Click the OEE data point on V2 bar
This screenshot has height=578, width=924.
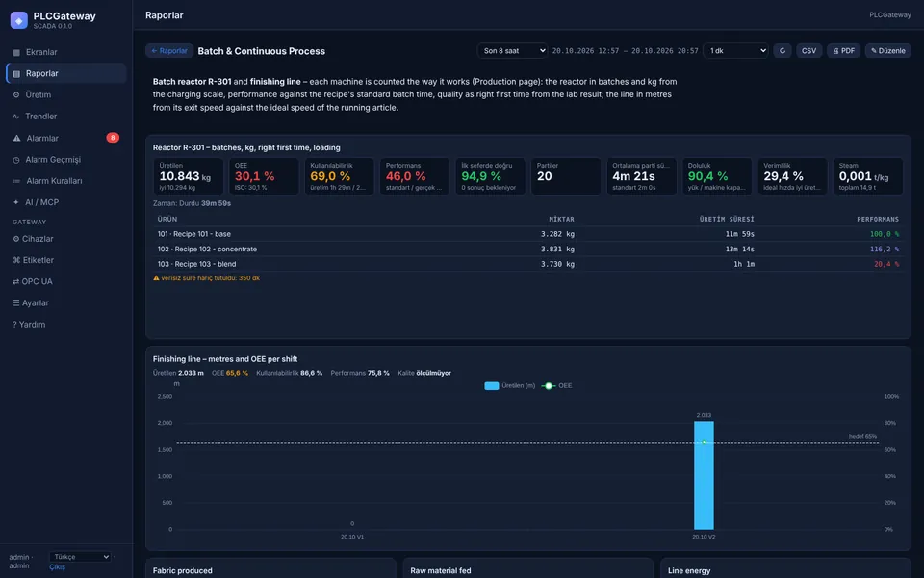(704, 442)
